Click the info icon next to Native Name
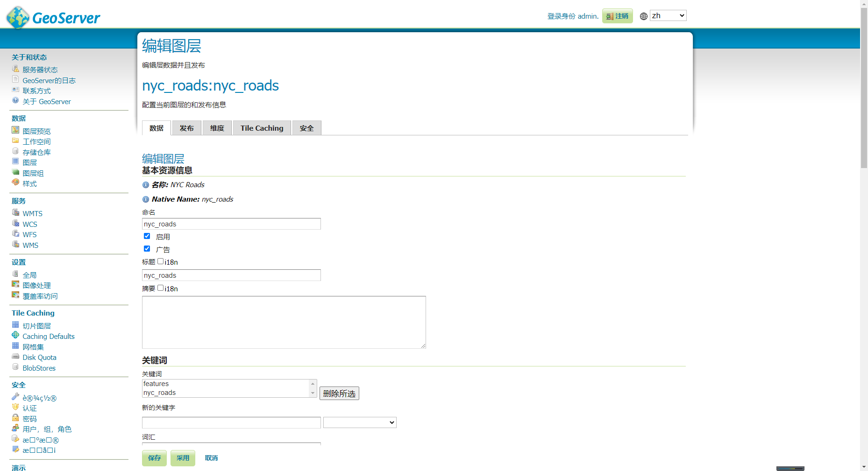The image size is (868, 471). [146, 199]
